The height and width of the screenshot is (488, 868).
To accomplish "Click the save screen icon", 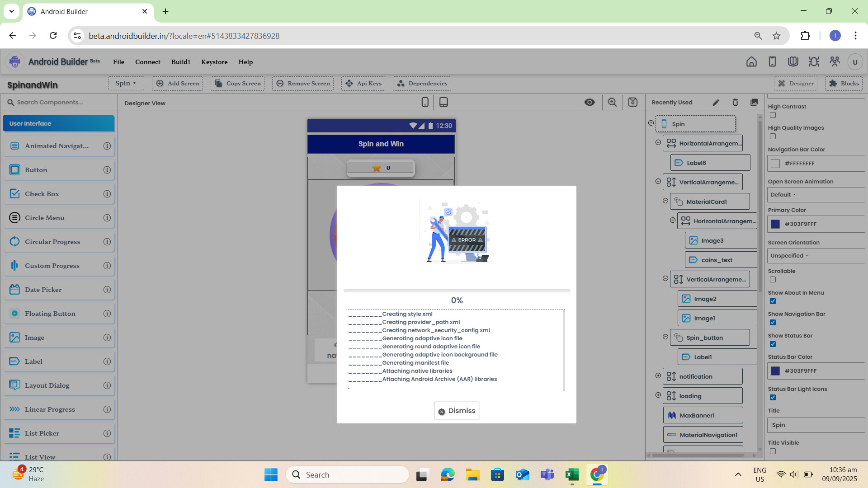I will pos(633,103).
